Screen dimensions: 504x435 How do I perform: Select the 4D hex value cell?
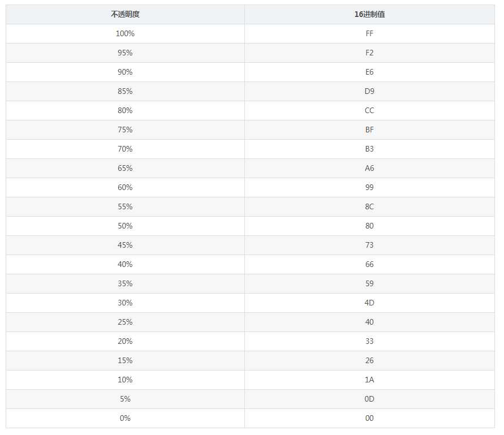pyautogui.click(x=369, y=303)
